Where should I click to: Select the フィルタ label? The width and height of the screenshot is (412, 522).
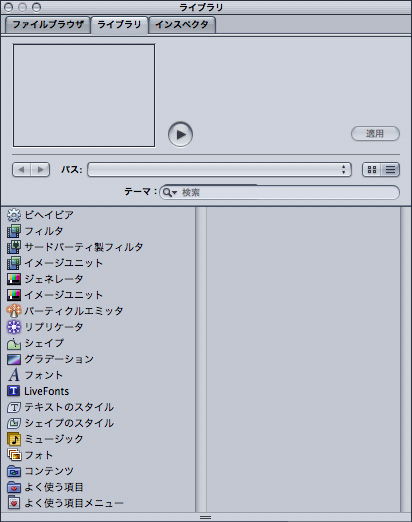[44, 231]
